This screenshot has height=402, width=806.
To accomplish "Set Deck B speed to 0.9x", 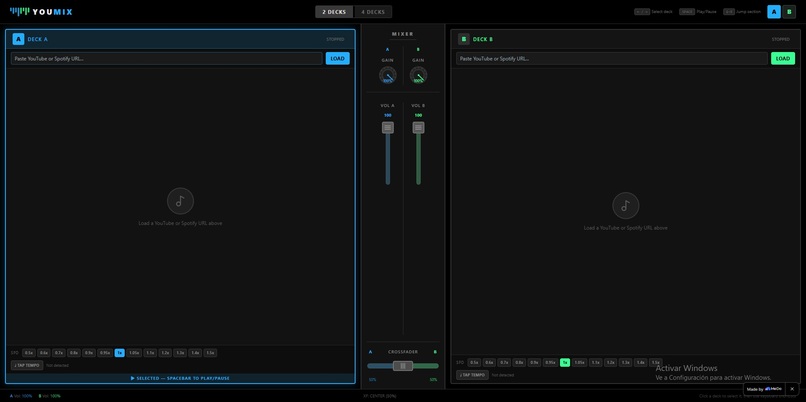I will click(535, 362).
